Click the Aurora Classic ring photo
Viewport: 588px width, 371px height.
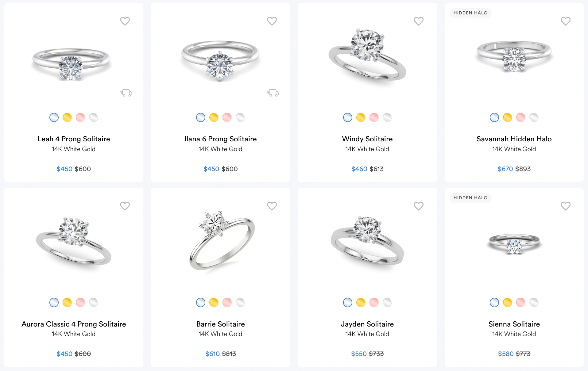[73, 242]
